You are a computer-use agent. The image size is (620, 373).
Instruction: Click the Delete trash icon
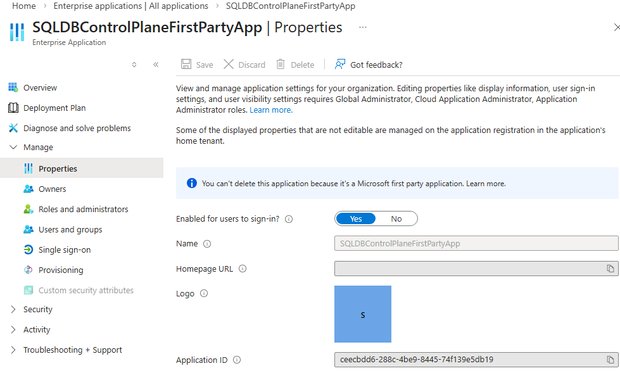pyautogui.click(x=280, y=64)
